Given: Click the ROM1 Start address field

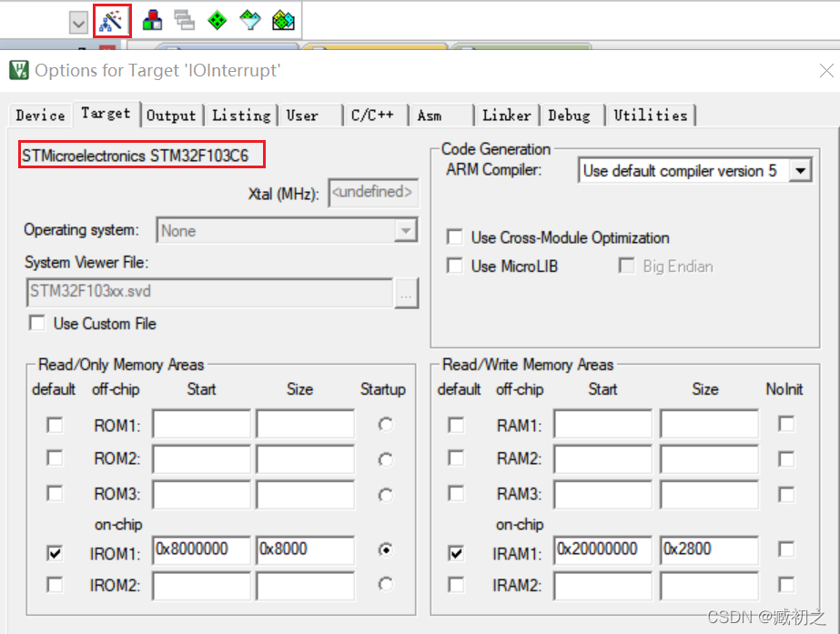Looking at the screenshot, I should (201, 424).
